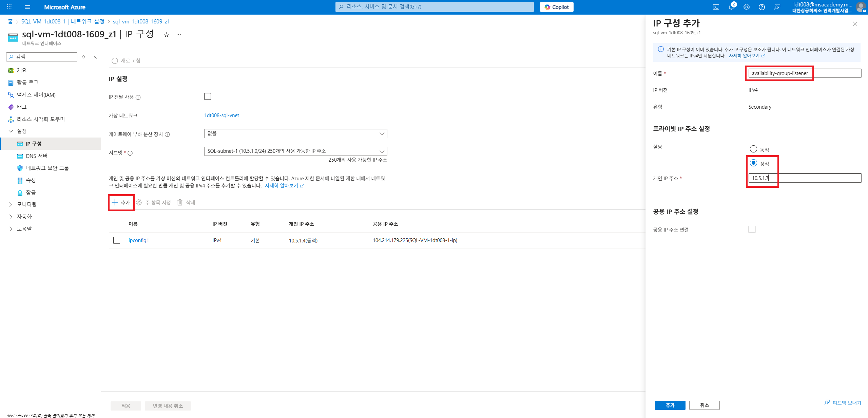The width and height of the screenshot is (868, 418).
Task: Open Cloud Shell from the top bar
Action: coord(716,7)
